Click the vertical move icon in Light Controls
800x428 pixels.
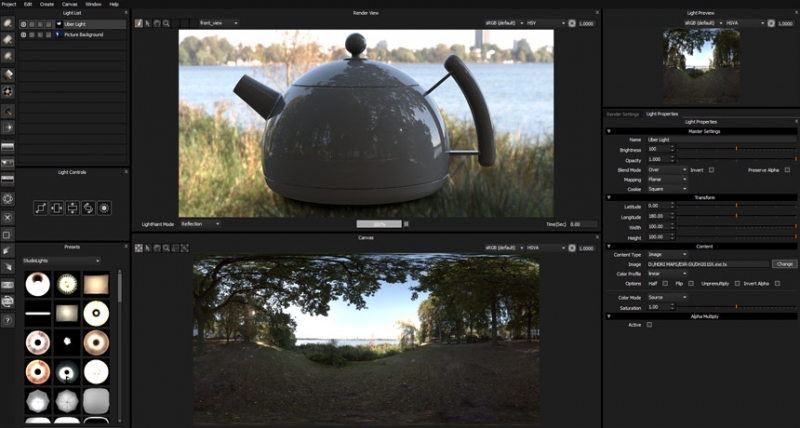click(x=72, y=208)
